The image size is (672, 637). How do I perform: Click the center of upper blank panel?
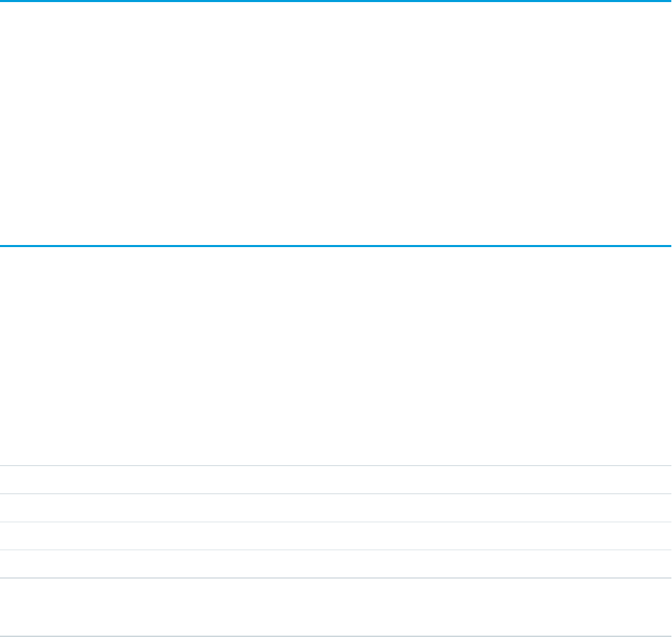click(336, 124)
